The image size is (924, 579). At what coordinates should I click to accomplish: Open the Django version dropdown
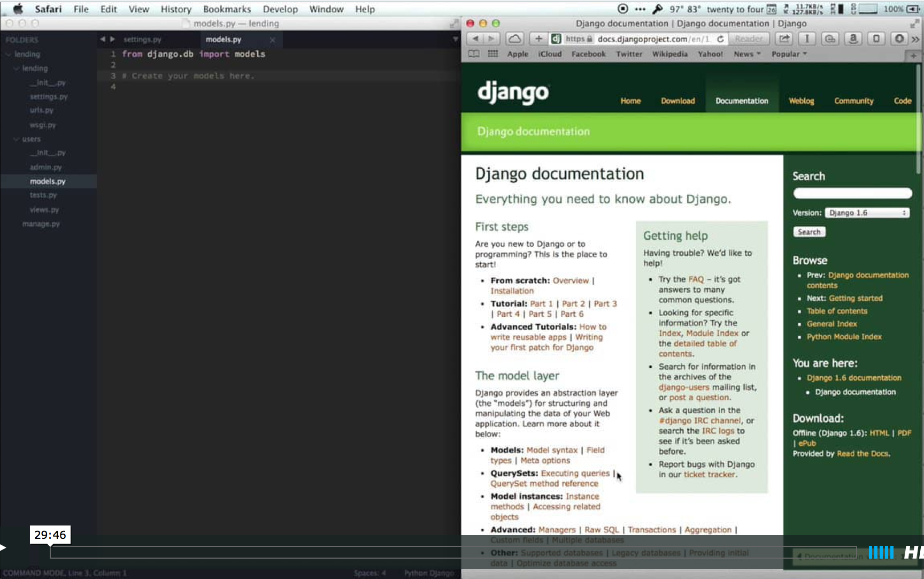click(867, 213)
